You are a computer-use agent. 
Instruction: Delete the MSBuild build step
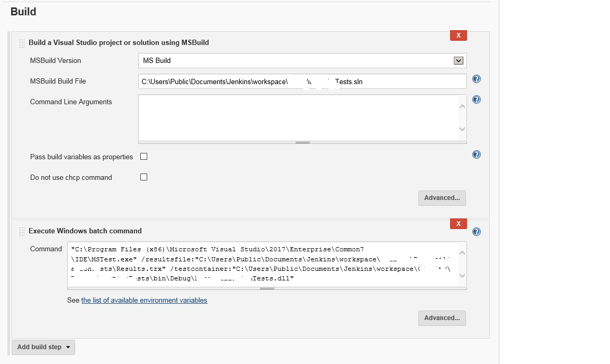(x=458, y=35)
